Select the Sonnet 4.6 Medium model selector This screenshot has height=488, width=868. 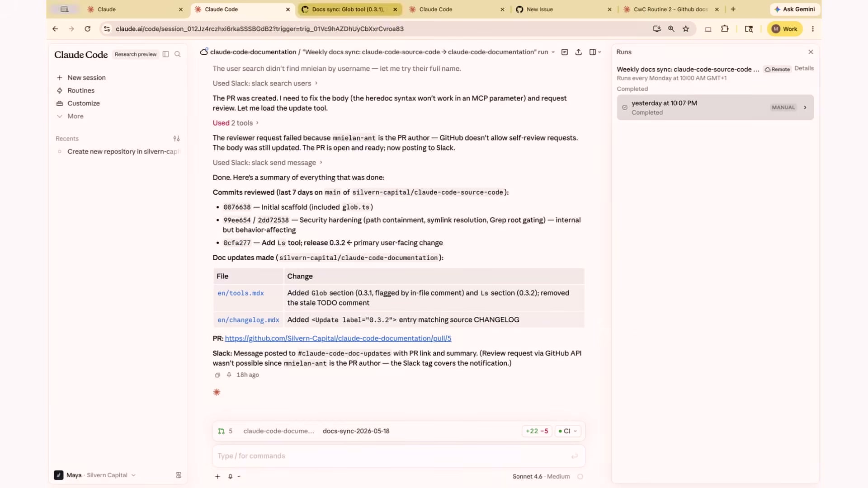(541, 476)
